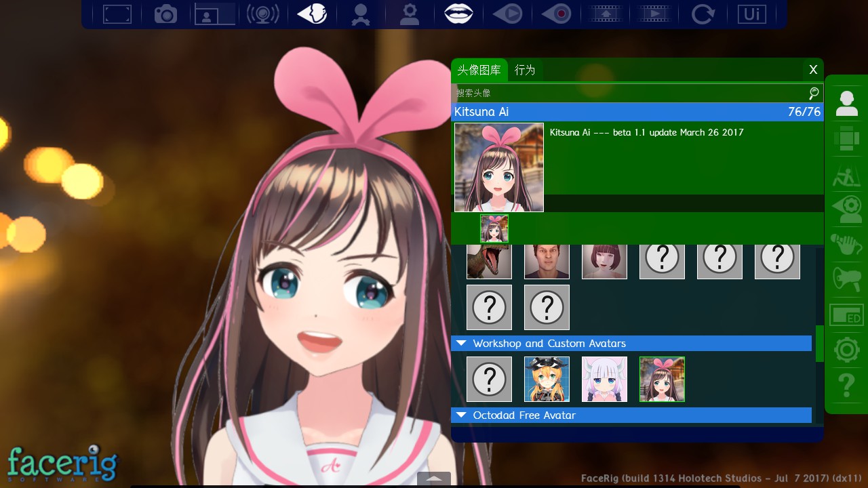Image resolution: width=868 pixels, height=488 pixels.
Task: Toggle webcam picture-in-picture view
Action: pyautogui.click(x=214, y=14)
